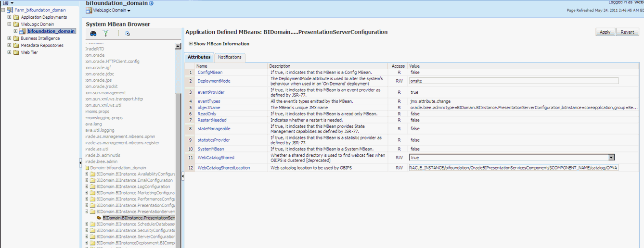
Task: Expand the Application Deployments node
Action: pyautogui.click(x=10, y=17)
